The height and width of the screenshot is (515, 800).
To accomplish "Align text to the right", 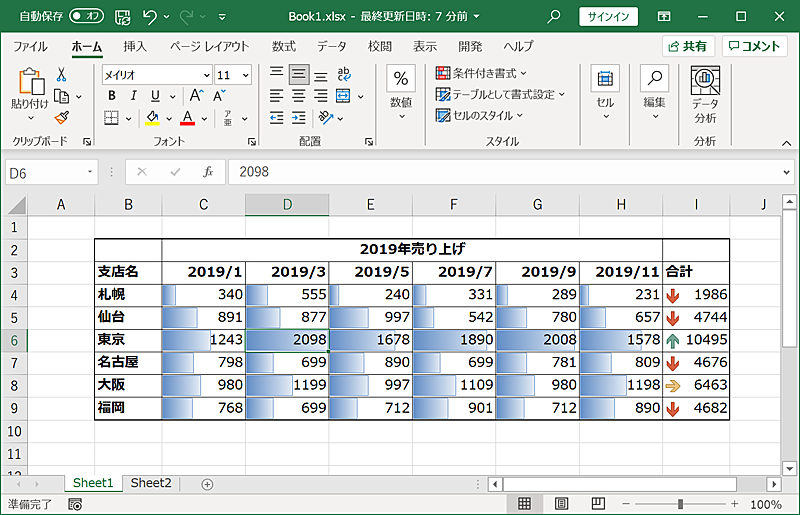I will pos(320,96).
